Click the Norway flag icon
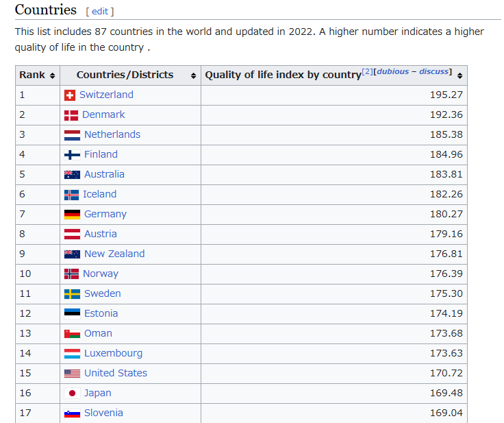Screen dimensions: 504x423 pos(72,274)
